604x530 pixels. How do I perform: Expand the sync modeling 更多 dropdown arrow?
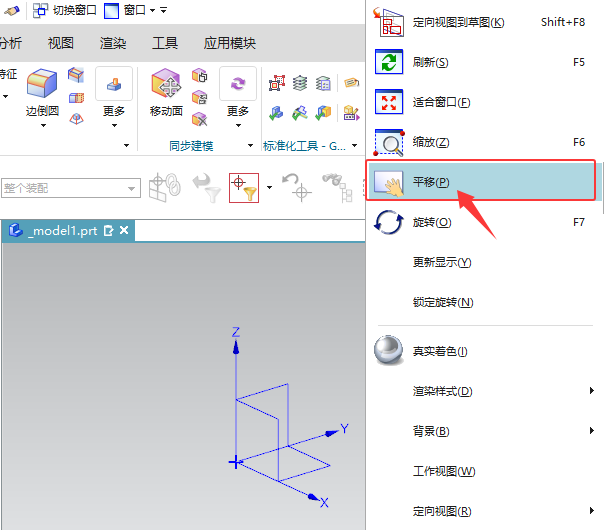click(238, 126)
